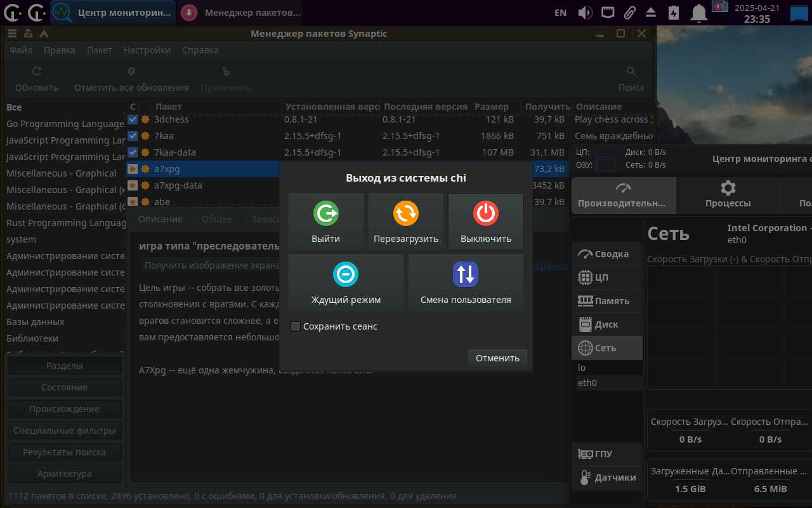Open Память in the monitoring sidebar
812x508 pixels.
607,301
